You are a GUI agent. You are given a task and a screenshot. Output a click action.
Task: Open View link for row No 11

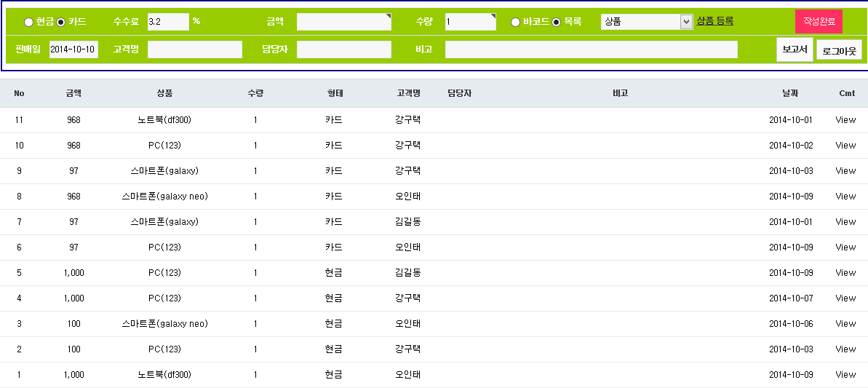pos(845,120)
